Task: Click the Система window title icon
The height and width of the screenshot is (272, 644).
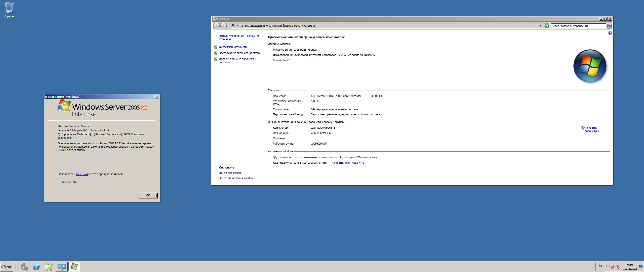Action: pyautogui.click(x=215, y=19)
